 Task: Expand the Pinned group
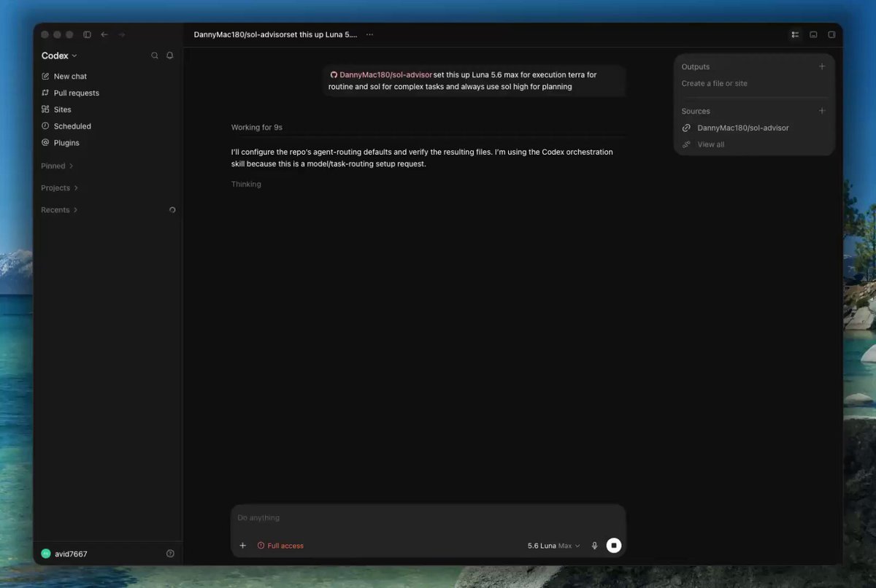click(x=57, y=166)
